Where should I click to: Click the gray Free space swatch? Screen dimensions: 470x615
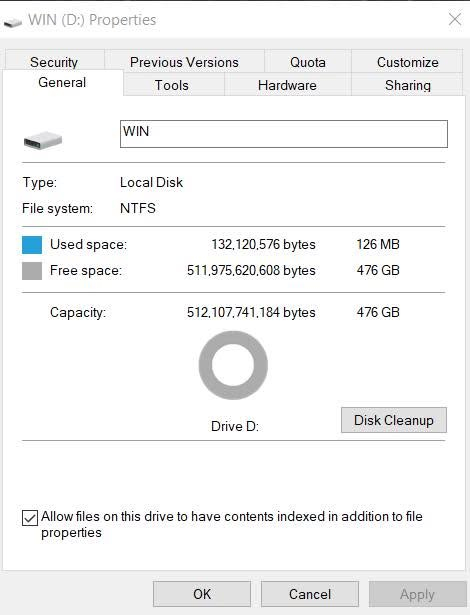32,271
